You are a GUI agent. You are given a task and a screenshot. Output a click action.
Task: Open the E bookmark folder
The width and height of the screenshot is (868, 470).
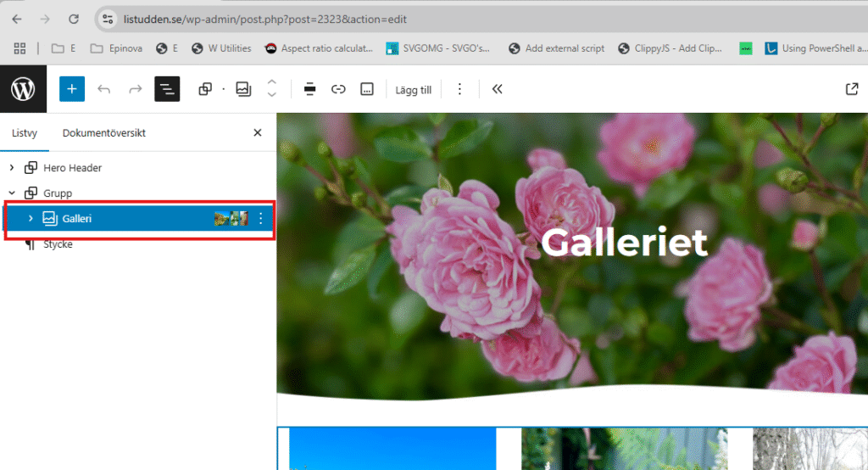64,48
